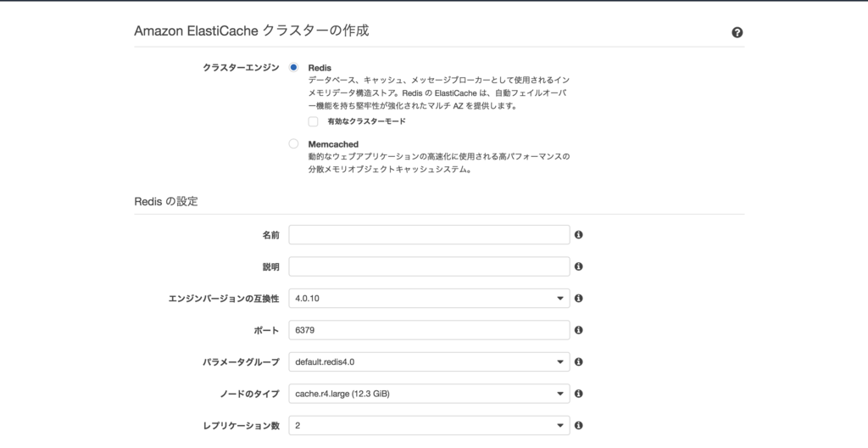Select the Redis cluster engine radio button
The height and width of the screenshot is (448, 868).
[293, 67]
